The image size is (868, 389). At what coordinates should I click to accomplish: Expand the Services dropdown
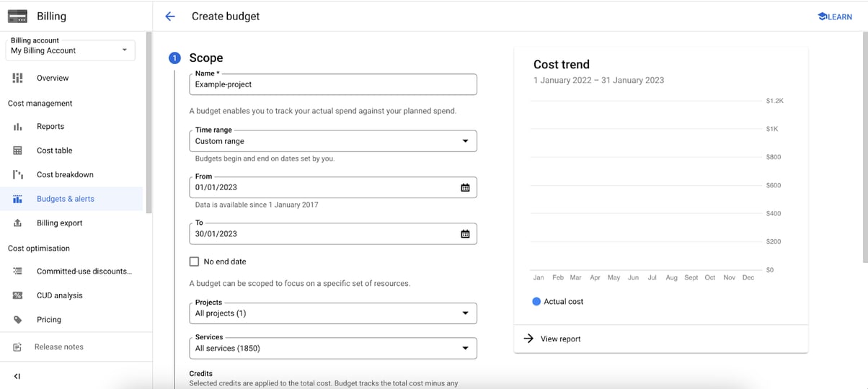pos(332,348)
